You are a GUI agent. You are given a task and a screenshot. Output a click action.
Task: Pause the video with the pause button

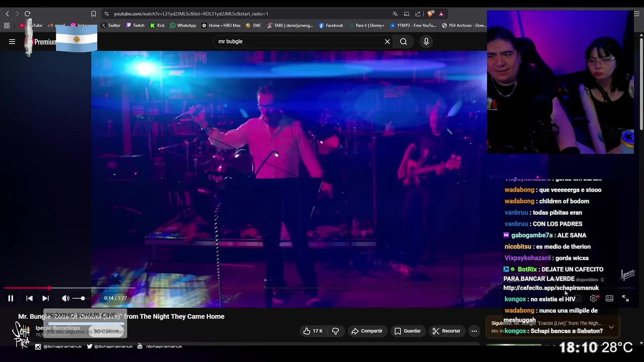point(11,298)
